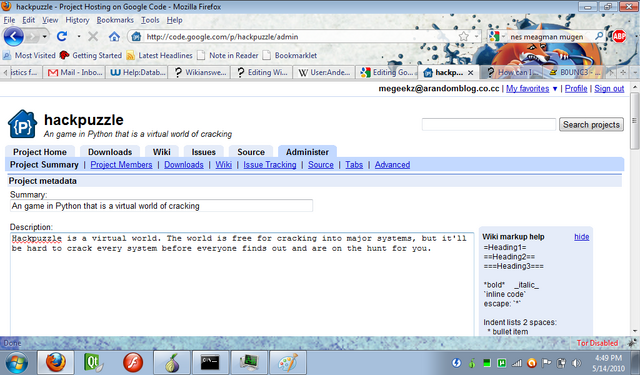The width and height of the screenshot is (640, 375).
Task: Expand the My favorites dropdown arrow
Action: click(555, 89)
